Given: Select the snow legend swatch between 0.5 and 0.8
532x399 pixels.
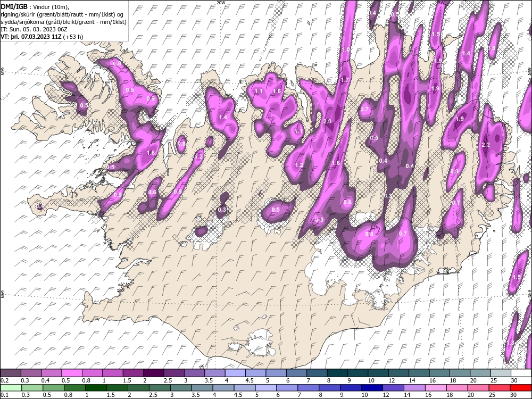Looking at the screenshot, I should point(72,373).
